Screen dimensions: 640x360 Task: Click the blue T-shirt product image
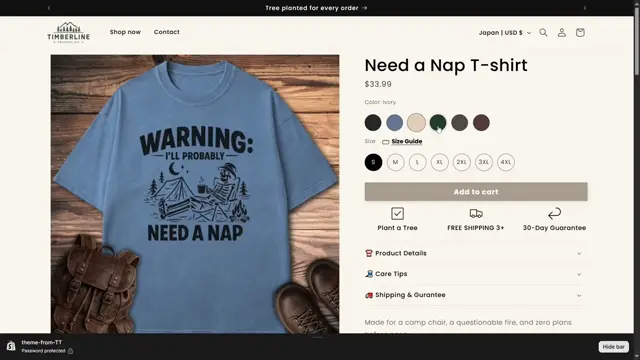195,194
